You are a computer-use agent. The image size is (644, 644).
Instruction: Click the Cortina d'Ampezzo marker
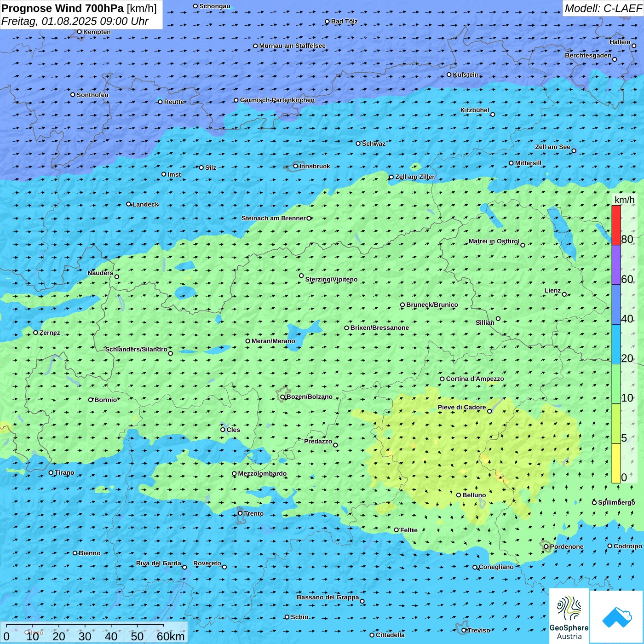(x=442, y=379)
